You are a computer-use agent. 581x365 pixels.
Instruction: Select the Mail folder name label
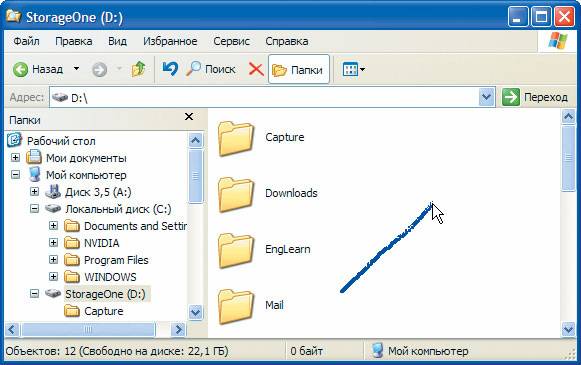click(274, 305)
